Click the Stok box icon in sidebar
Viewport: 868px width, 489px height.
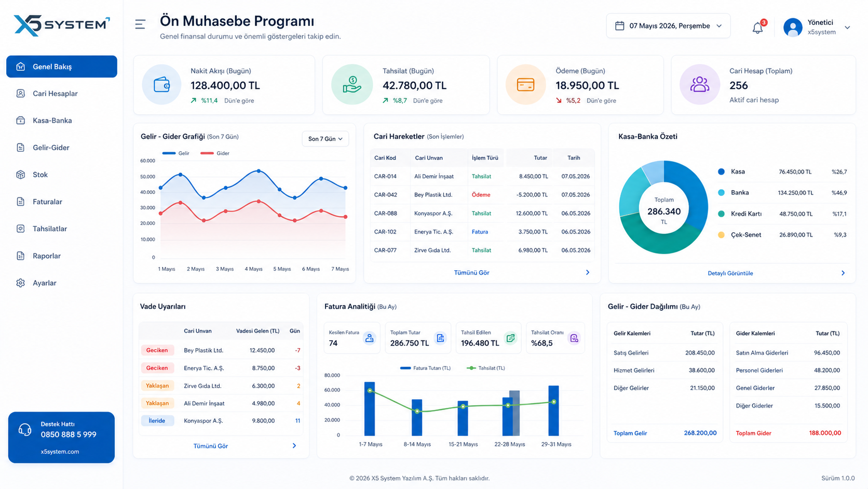pos(20,175)
